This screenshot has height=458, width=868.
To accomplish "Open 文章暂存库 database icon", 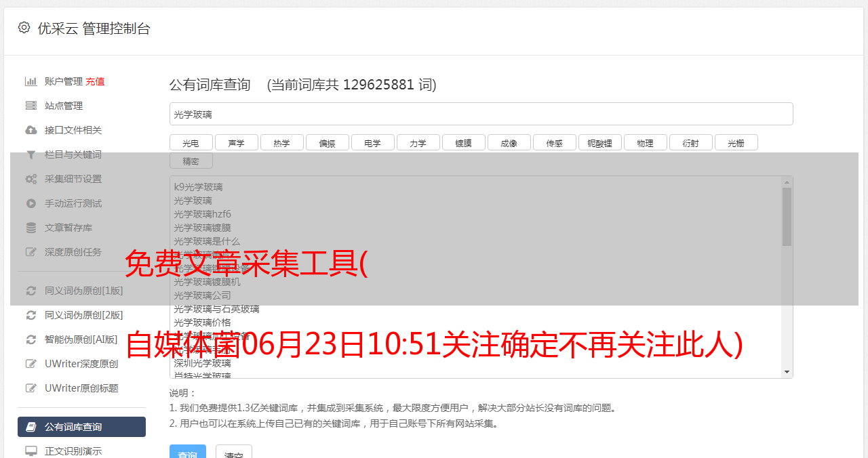I will point(31,228).
